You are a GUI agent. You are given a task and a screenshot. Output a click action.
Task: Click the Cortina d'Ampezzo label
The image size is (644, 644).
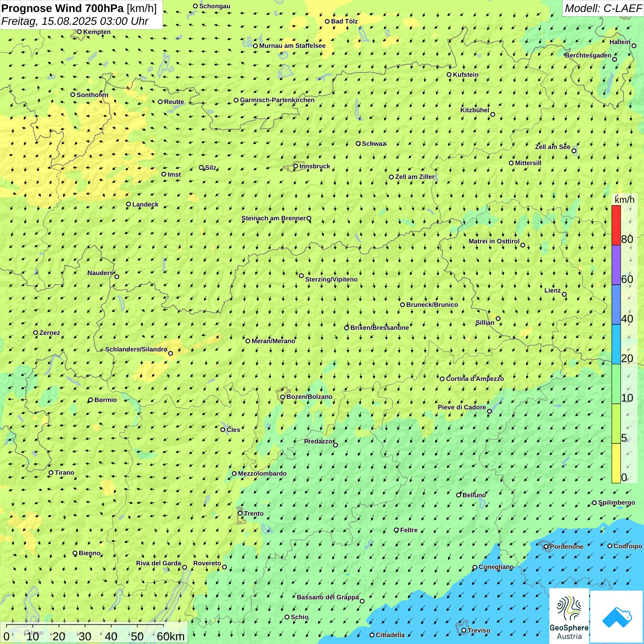(475, 379)
